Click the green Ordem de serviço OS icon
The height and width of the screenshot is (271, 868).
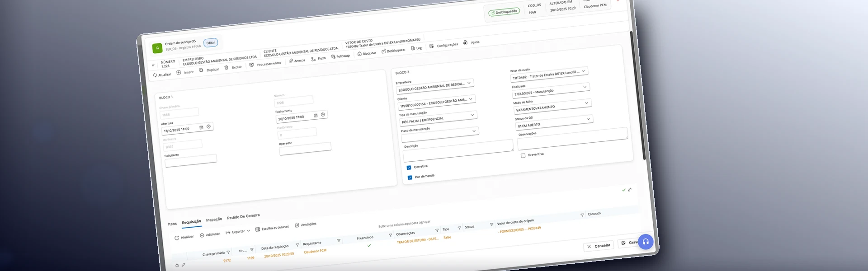coord(157,48)
